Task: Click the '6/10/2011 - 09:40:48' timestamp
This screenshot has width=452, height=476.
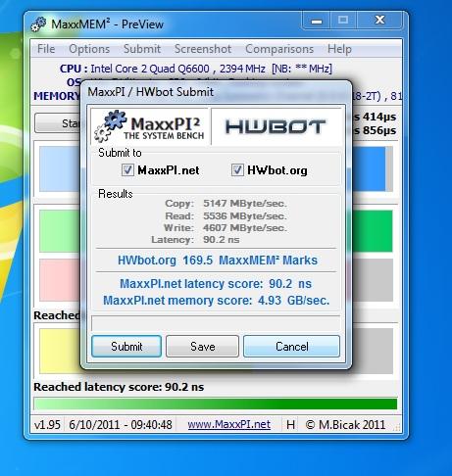Action: coord(121,425)
